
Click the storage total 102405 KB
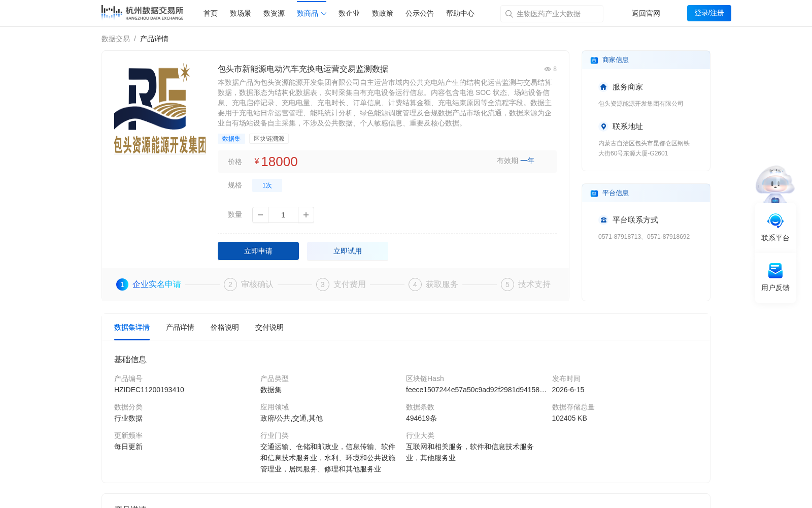pos(569,419)
